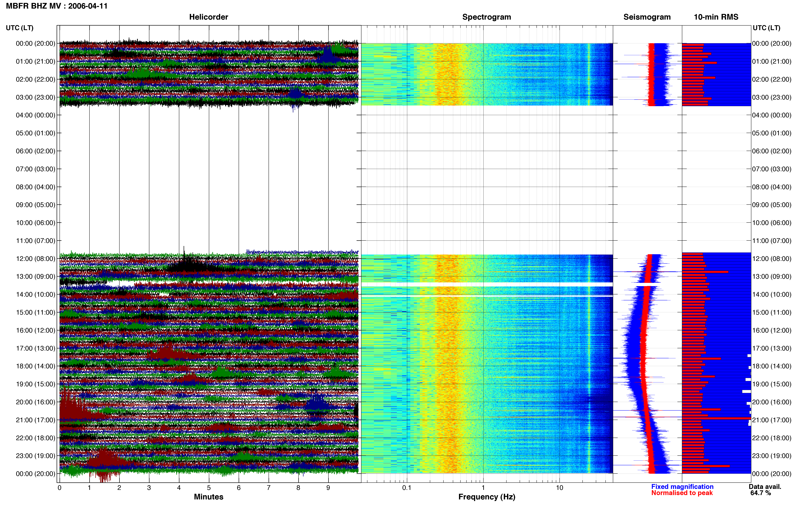Viewport: 812px width, 508px height.
Task: Select the Helicorder panel heading
Action: pyautogui.click(x=209, y=17)
